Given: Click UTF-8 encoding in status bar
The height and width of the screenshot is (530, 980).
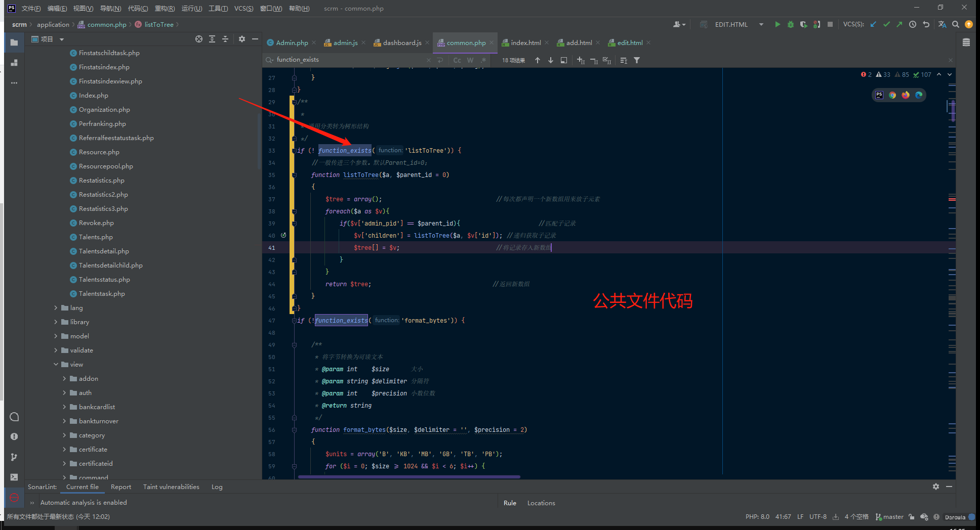Looking at the screenshot, I should tap(818, 517).
